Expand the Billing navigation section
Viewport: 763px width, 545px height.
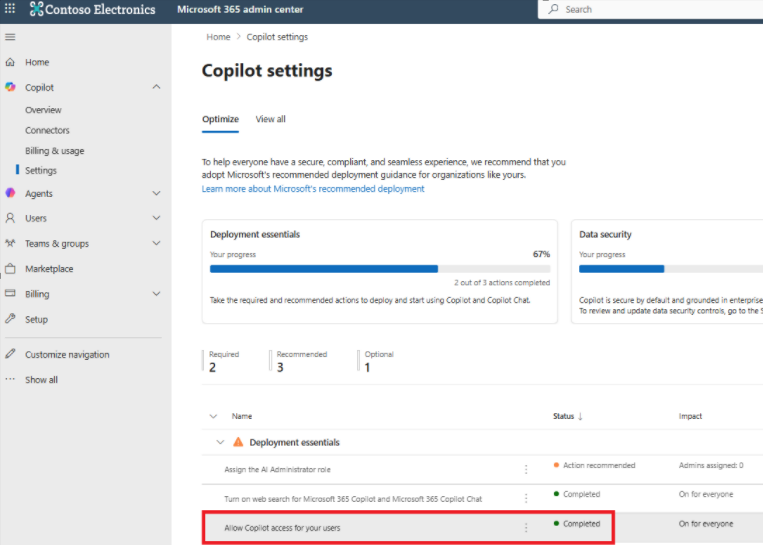156,294
